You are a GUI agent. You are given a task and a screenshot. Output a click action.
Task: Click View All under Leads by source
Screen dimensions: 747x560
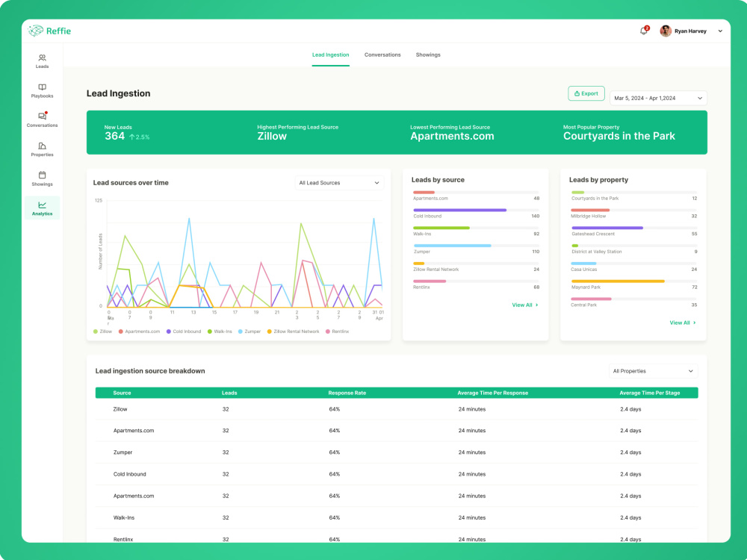525,305
